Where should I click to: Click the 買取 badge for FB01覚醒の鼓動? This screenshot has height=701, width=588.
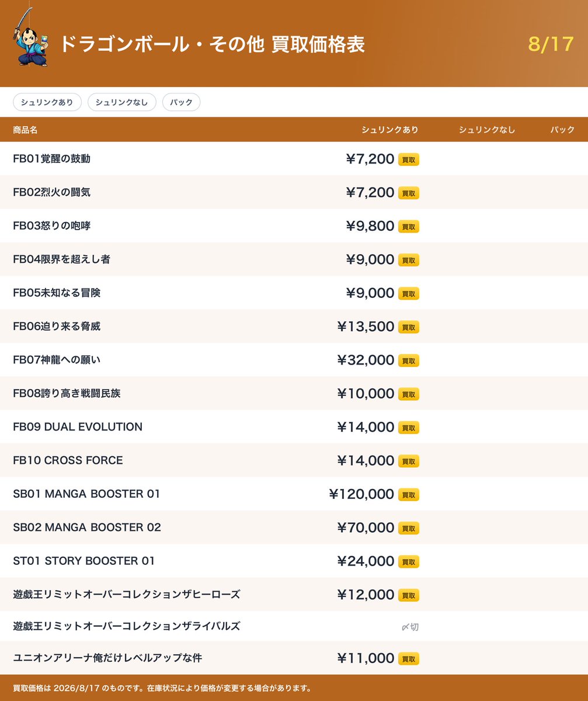click(409, 159)
